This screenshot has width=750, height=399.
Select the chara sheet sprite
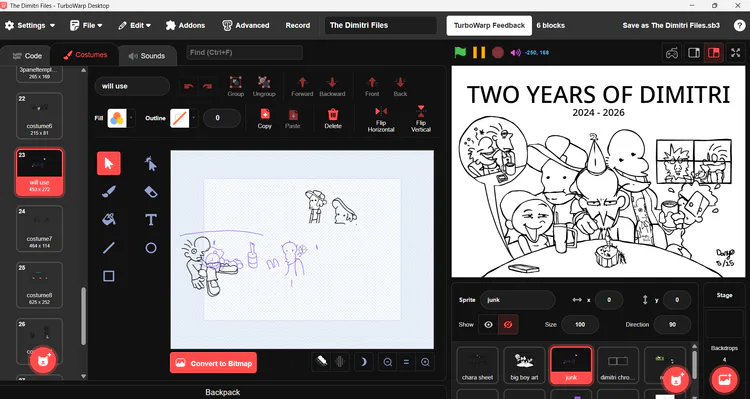click(x=477, y=366)
